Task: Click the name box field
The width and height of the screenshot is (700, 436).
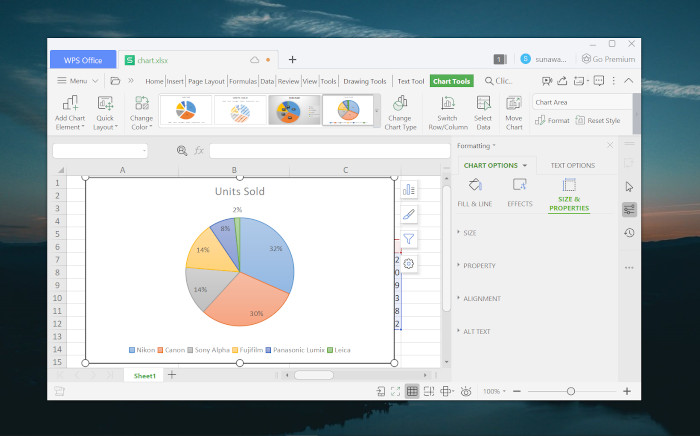Action: tap(100, 151)
